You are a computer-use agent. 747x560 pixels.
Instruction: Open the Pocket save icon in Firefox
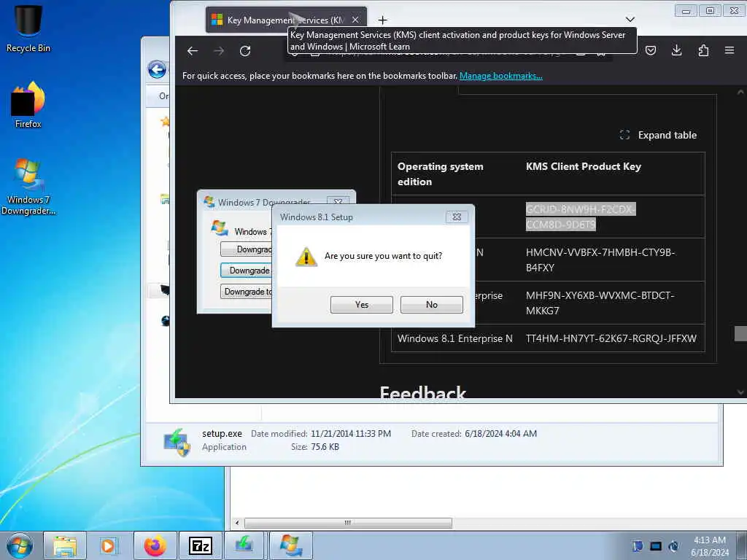click(x=651, y=50)
